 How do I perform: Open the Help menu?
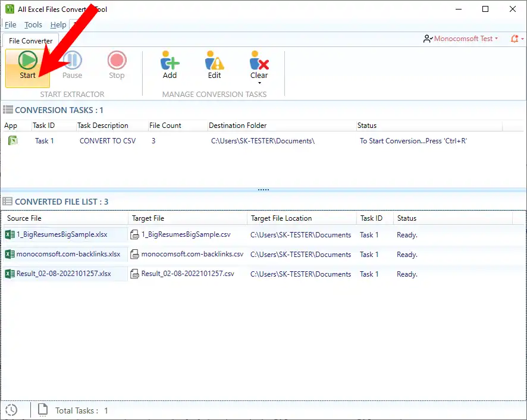coord(58,25)
